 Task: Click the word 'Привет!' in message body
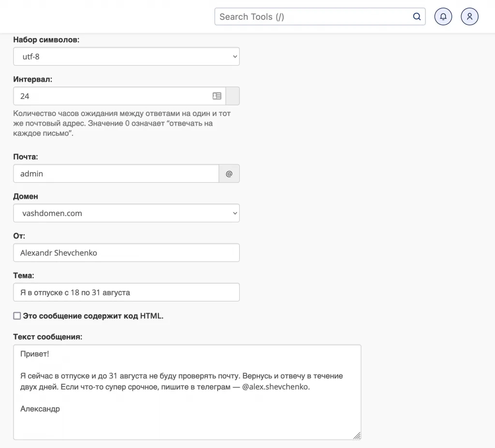(35, 354)
